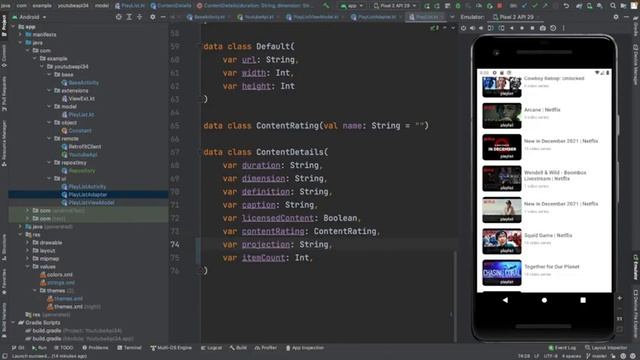Expand the drawable resource folder
The image size is (640, 360).
tap(28, 242)
